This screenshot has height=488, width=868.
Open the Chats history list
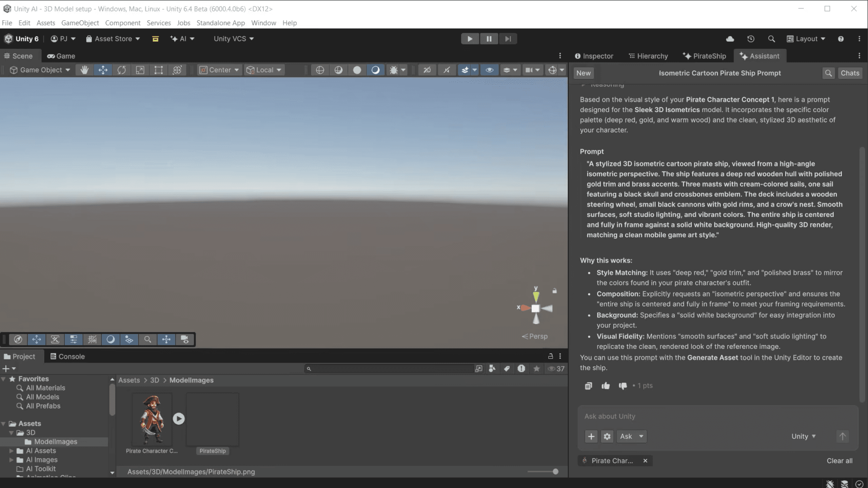pos(850,73)
